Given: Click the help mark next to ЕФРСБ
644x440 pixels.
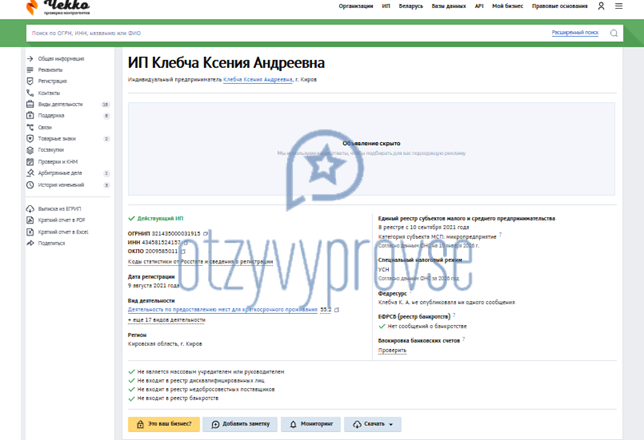Looking at the screenshot, I should [454, 315].
